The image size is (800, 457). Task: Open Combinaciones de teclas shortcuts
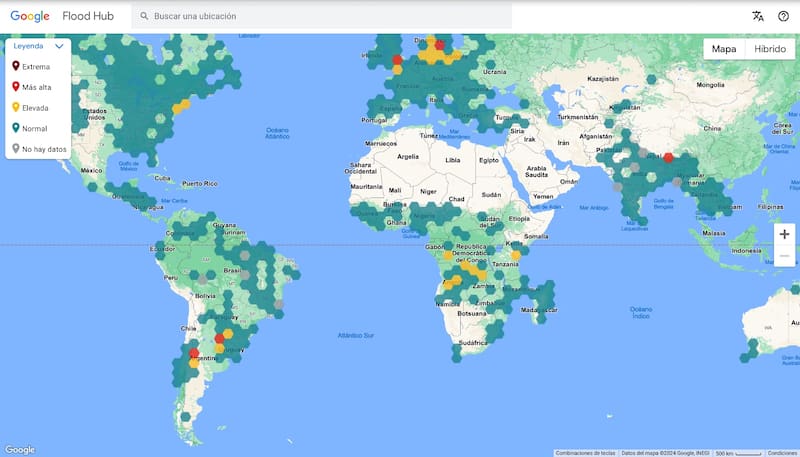point(585,452)
